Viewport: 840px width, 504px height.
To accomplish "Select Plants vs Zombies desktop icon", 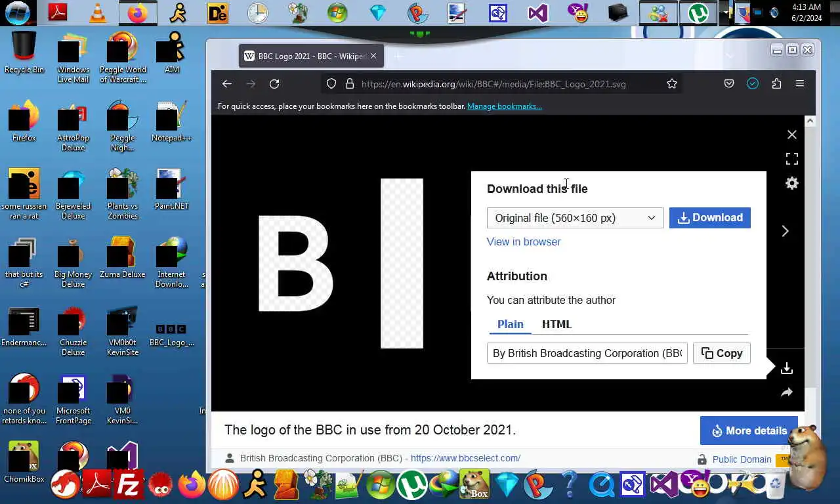I will coord(123,194).
